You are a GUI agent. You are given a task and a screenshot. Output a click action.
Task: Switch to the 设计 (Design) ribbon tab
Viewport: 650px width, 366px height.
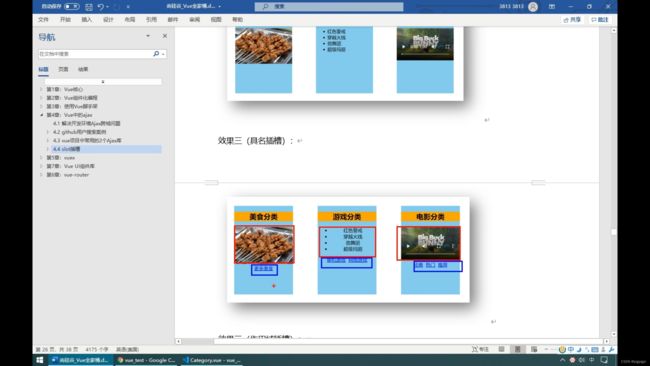point(108,19)
